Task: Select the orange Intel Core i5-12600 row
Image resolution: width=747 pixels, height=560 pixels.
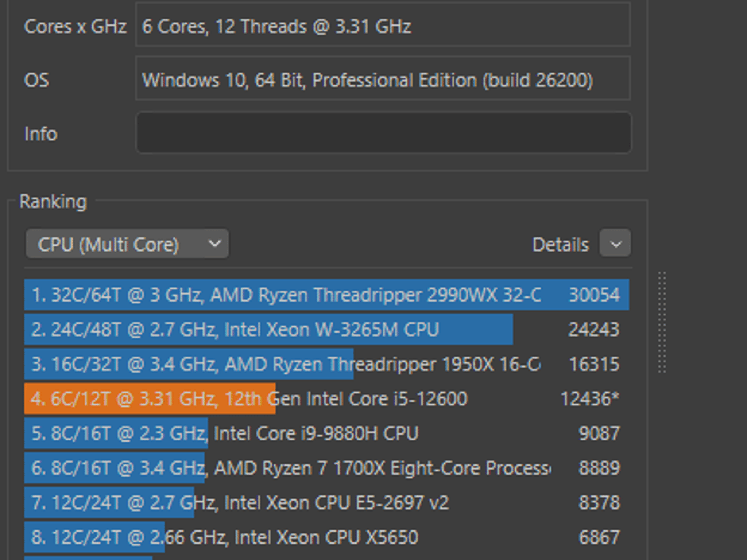Action: click(327, 398)
